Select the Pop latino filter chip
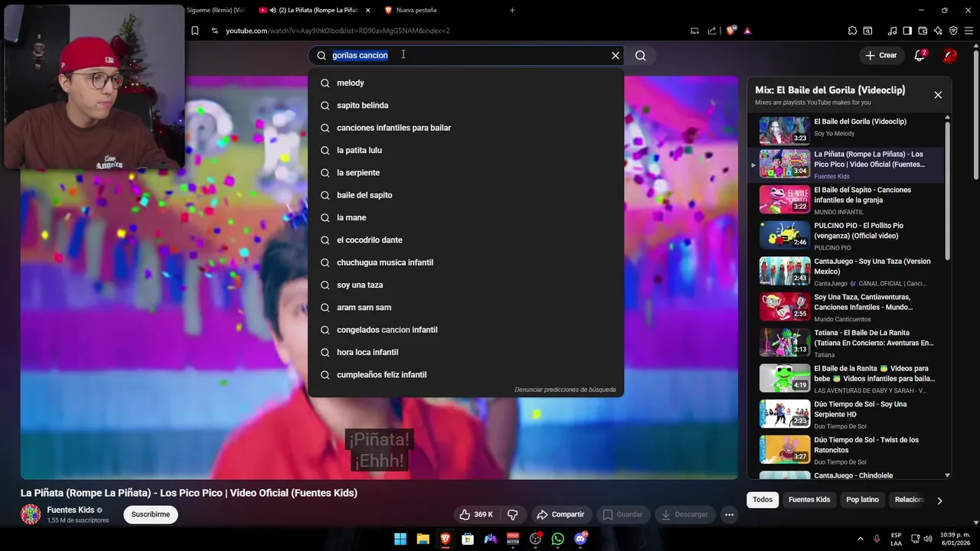The image size is (980, 551). [x=862, y=500]
